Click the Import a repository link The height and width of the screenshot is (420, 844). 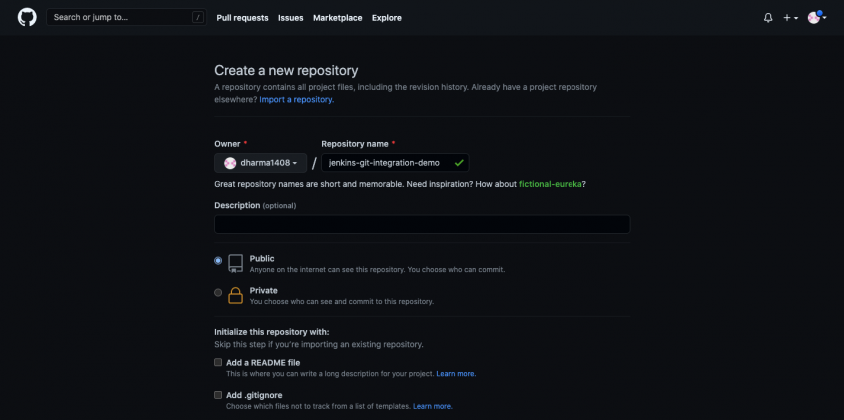pos(297,100)
